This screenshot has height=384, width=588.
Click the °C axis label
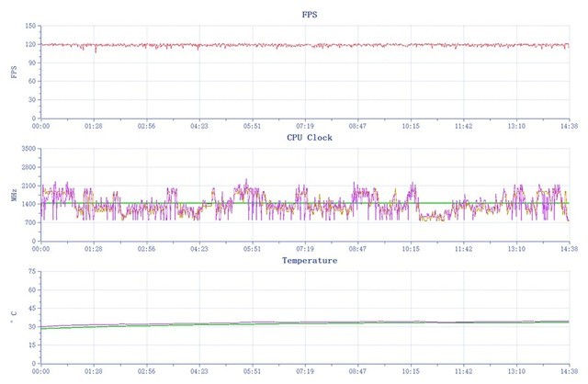14,317
